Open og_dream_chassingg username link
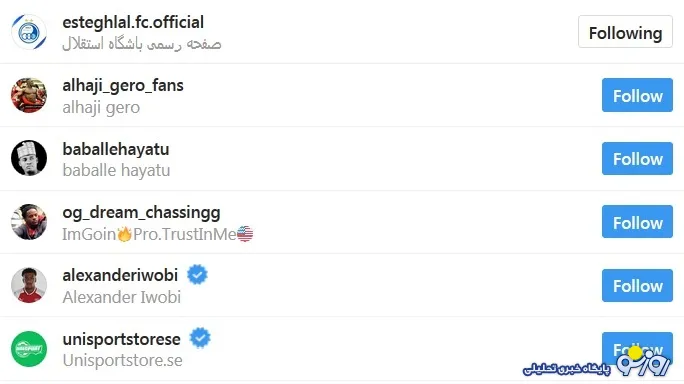684x384 pixels. point(141,213)
